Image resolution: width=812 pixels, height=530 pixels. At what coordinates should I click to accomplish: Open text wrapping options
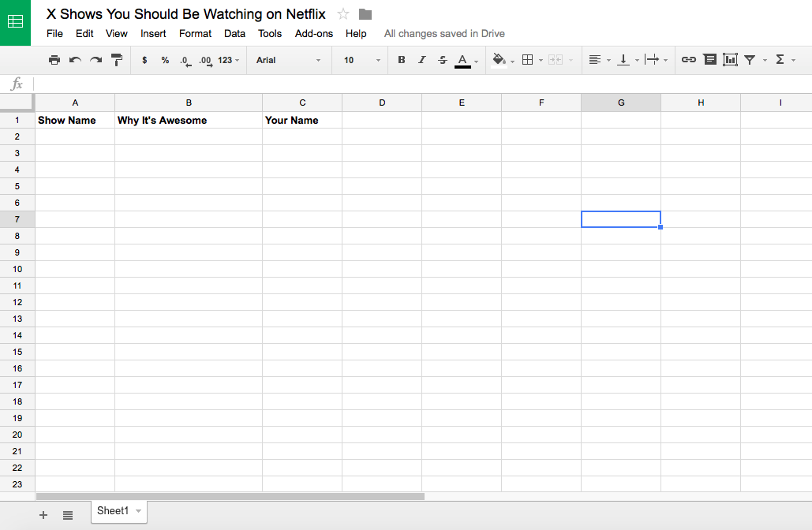click(652, 59)
